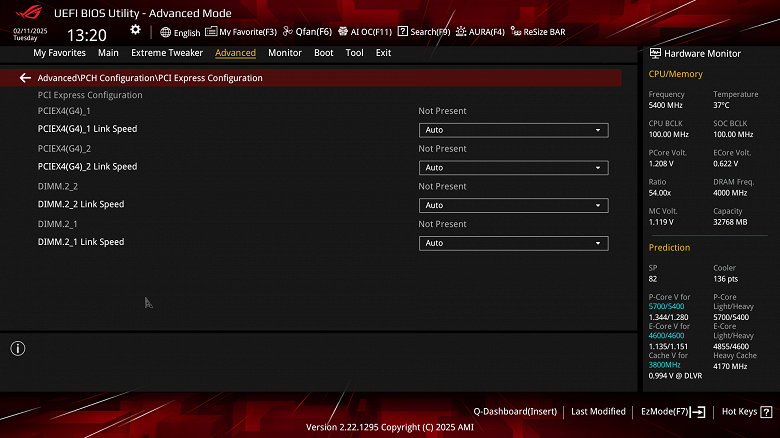Open DIMM.2_2 Link Speed dropdown

click(x=513, y=206)
